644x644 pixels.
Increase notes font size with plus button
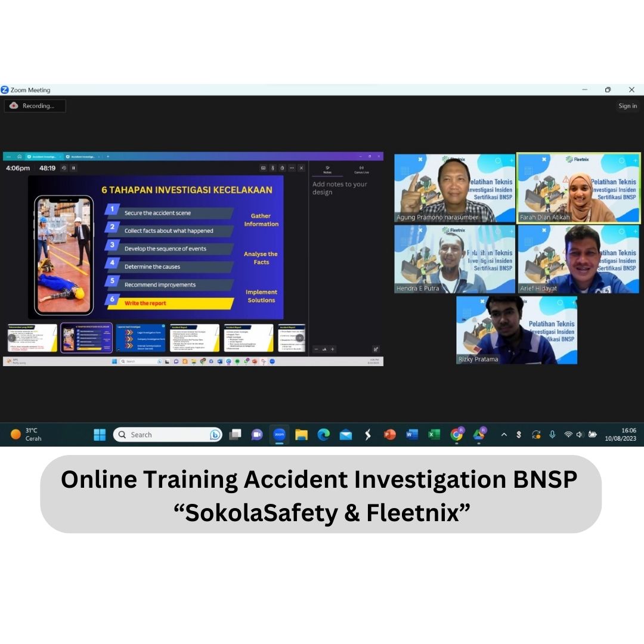(333, 349)
